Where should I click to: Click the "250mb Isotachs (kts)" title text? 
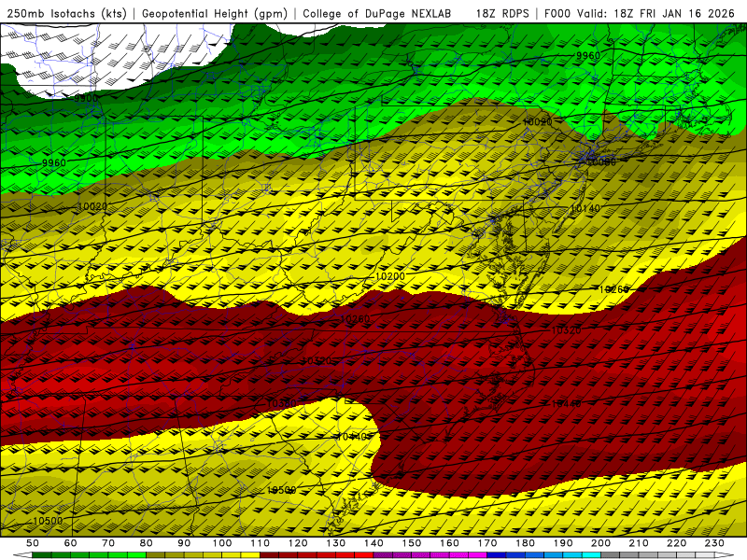coord(67,13)
